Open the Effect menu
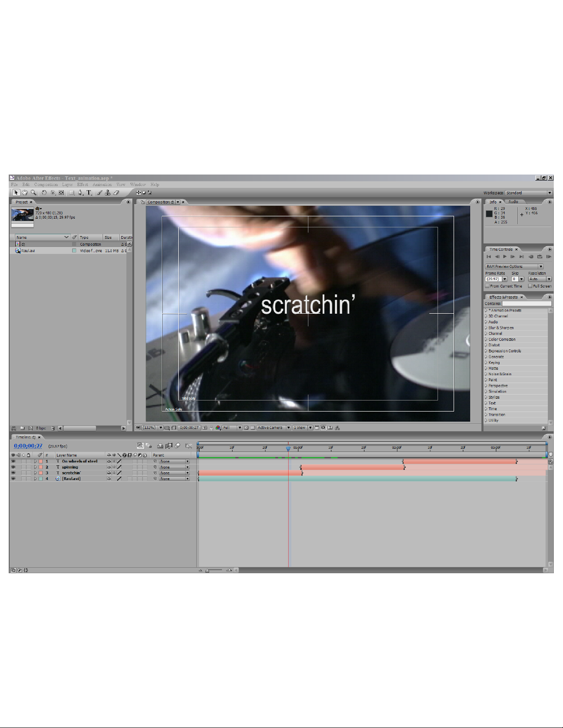563x728 pixels. pyautogui.click(x=82, y=185)
